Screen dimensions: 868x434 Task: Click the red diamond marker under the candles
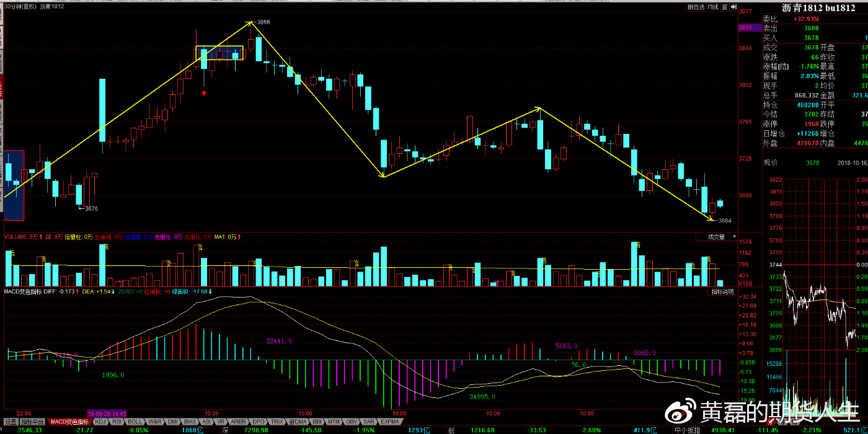(x=204, y=93)
